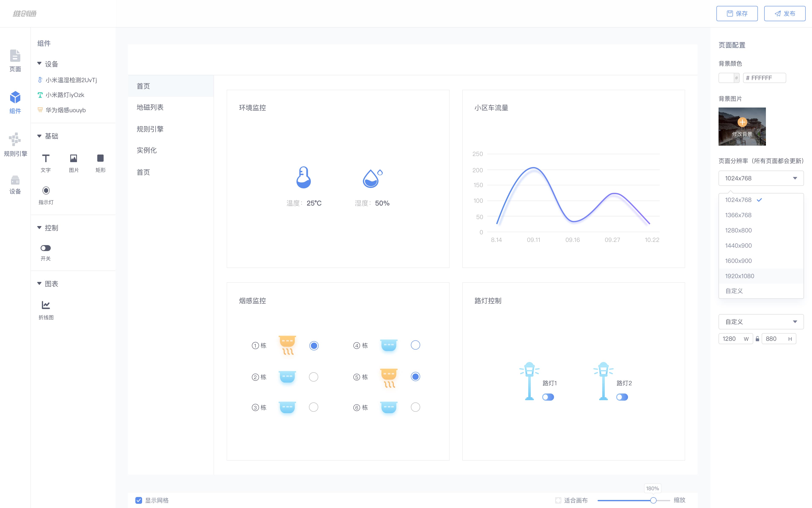812x508 pixels.
Task: Click the 路灯2 street lamp icon
Action: 603,381
